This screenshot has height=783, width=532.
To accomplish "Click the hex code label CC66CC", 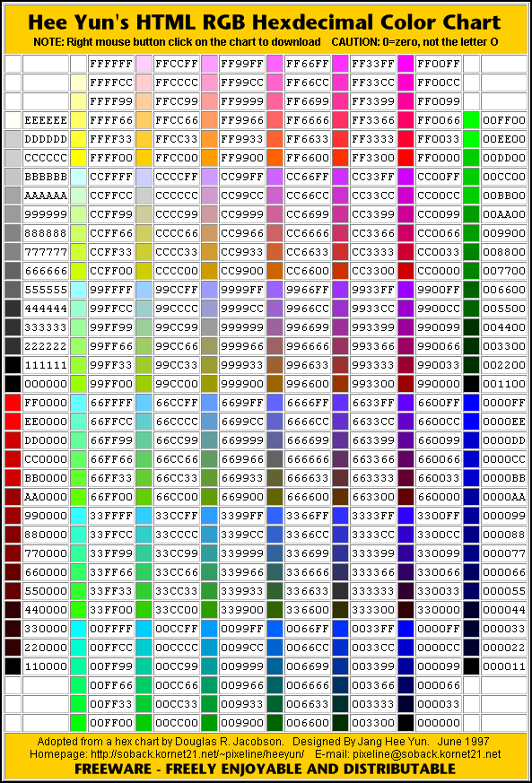I will (x=308, y=196).
